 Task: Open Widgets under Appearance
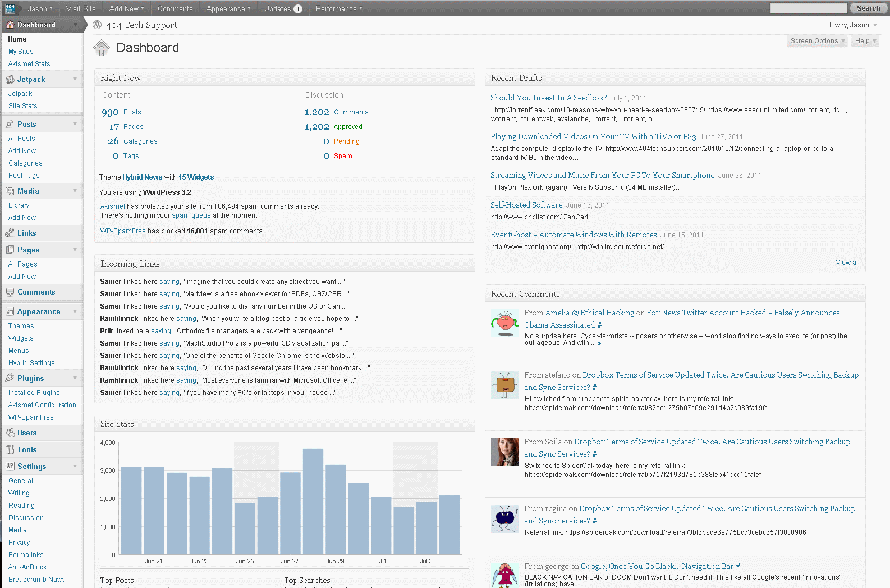tap(21, 338)
